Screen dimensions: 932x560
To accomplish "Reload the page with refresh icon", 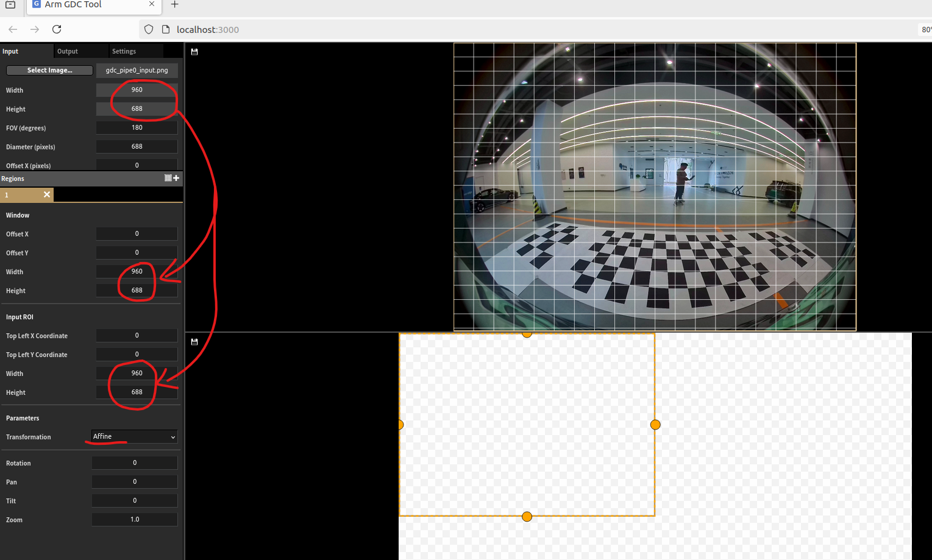I will point(57,29).
